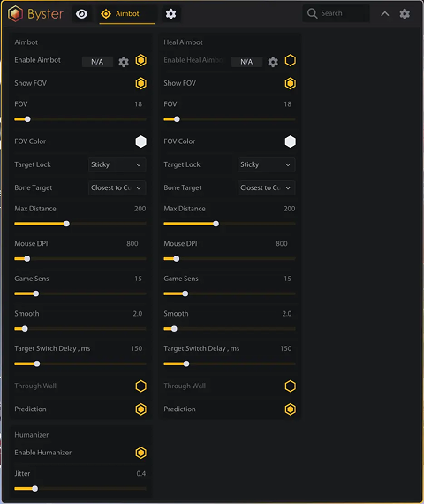424x504 pixels.
Task: Expand the Aimbot Target Lock dropdown
Action: pyautogui.click(x=117, y=164)
